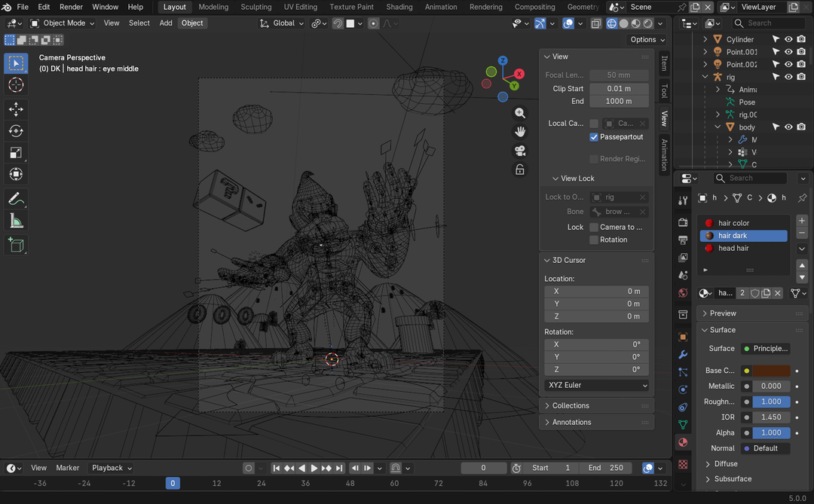The width and height of the screenshot is (814, 504).
Task: Select the head hair material slot
Action: click(x=733, y=248)
